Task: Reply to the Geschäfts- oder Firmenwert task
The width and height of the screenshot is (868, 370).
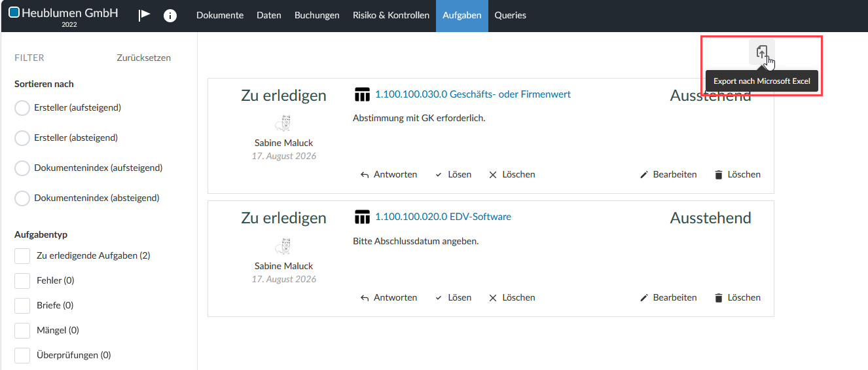Action: 389,174
